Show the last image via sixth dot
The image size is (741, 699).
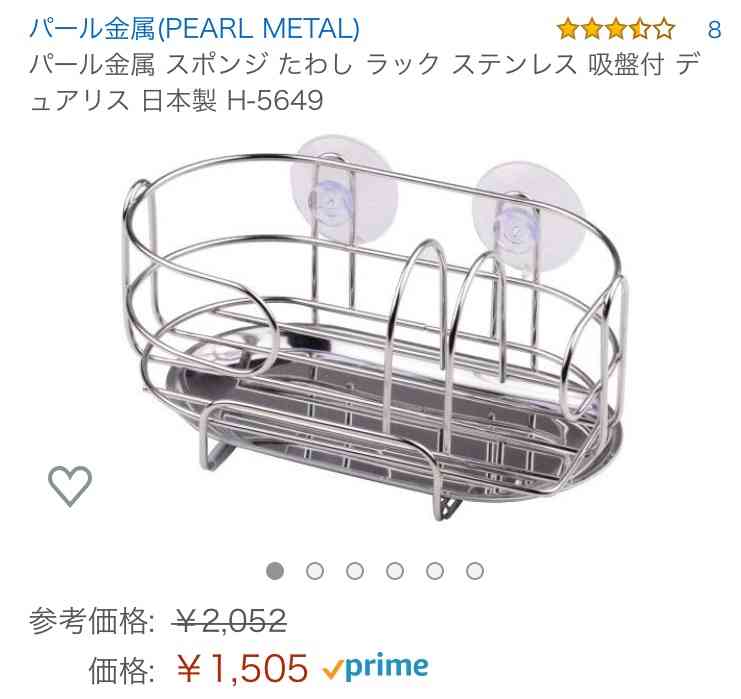(475, 570)
